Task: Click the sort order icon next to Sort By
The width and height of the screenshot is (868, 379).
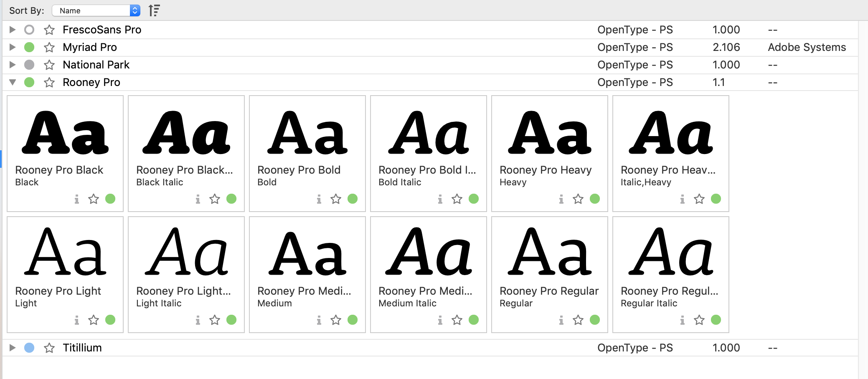Action: coord(155,10)
